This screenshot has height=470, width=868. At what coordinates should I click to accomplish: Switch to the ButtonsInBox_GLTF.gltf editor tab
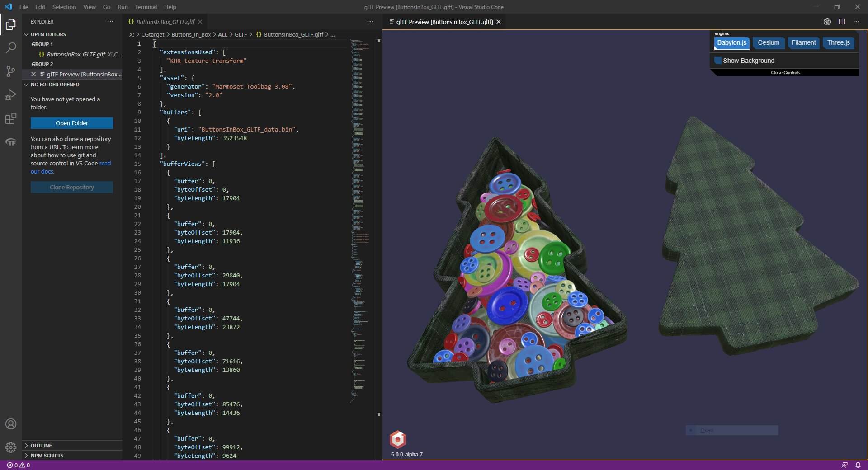point(165,22)
